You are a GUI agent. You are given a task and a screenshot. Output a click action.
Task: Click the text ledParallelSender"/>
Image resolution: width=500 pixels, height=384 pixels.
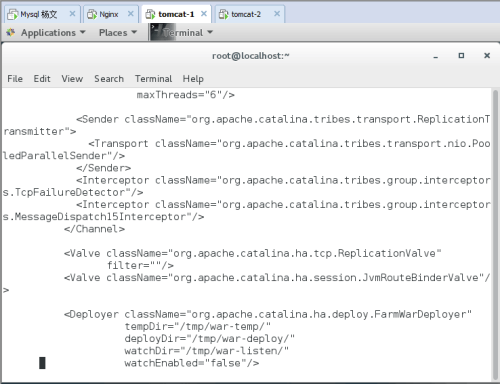(64, 156)
